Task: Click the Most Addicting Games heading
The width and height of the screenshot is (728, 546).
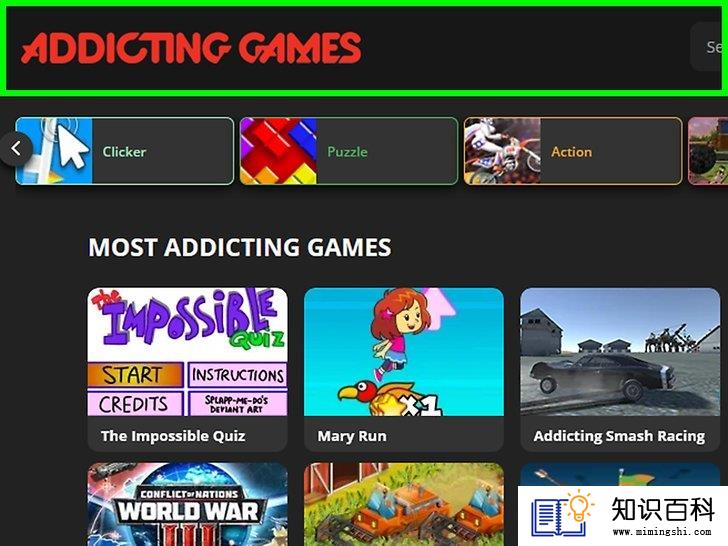Action: tap(240, 247)
